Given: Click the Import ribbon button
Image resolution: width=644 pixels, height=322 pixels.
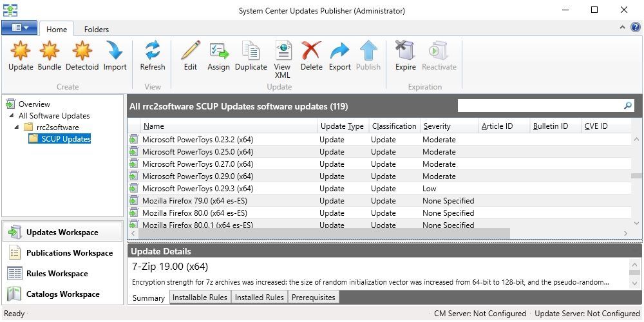Looking at the screenshot, I should click(115, 56).
